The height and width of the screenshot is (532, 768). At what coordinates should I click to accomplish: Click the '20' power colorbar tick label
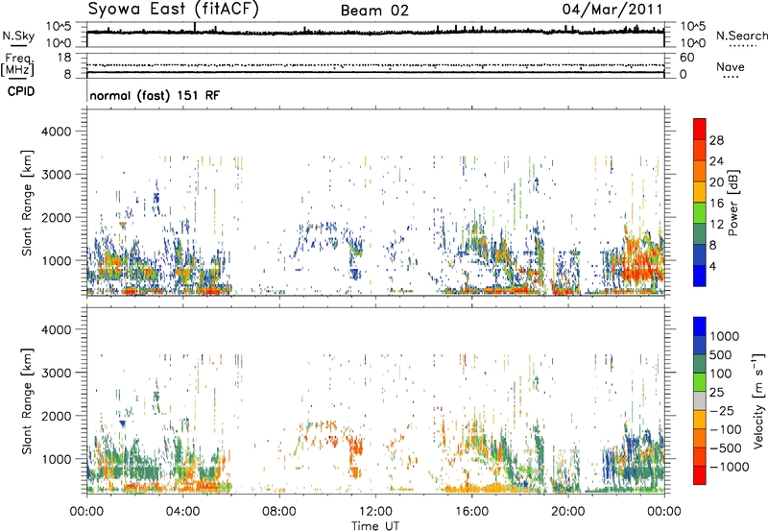(x=716, y=182)
